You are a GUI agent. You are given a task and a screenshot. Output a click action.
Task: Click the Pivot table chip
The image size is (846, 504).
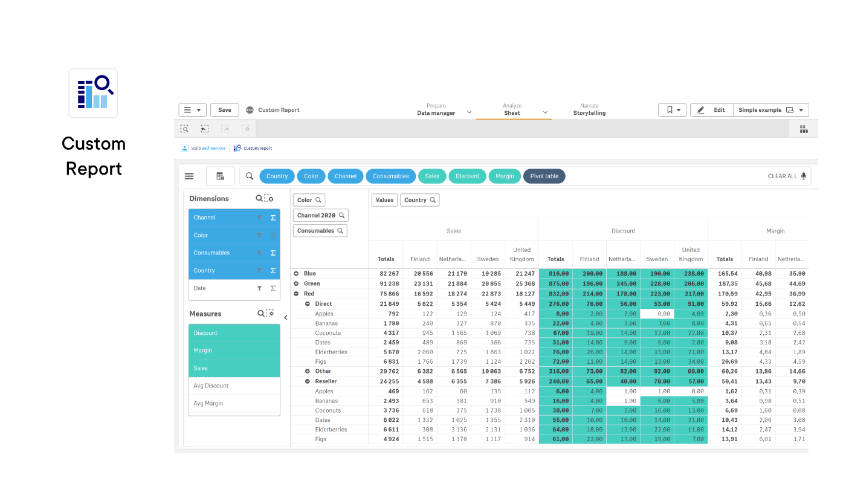544,176
